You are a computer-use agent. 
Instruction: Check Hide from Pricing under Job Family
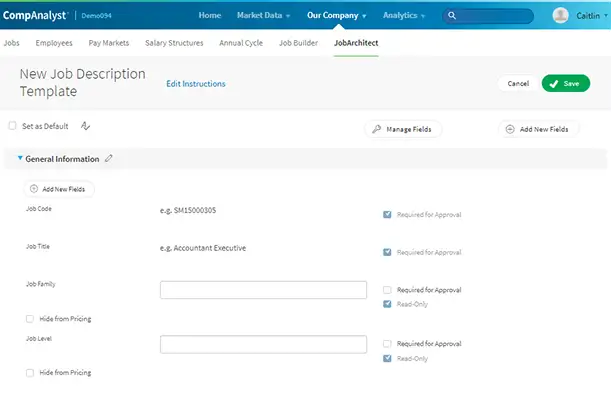point(30,319)
